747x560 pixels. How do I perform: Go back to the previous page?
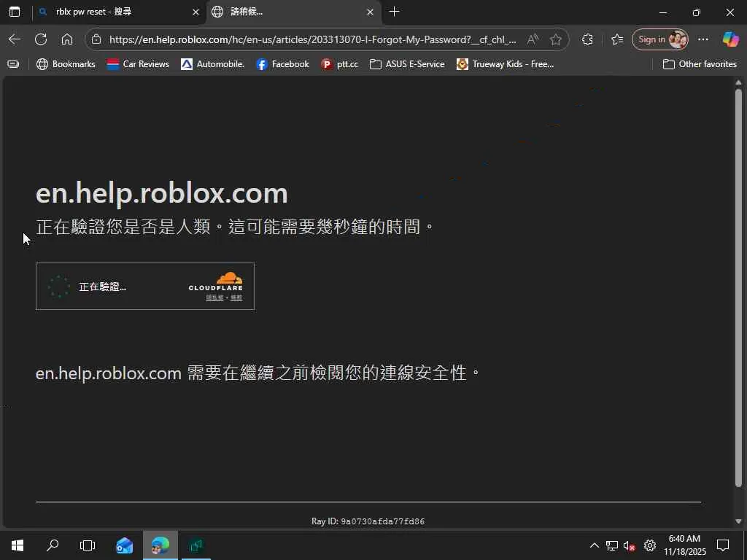(x=15, y=39)
